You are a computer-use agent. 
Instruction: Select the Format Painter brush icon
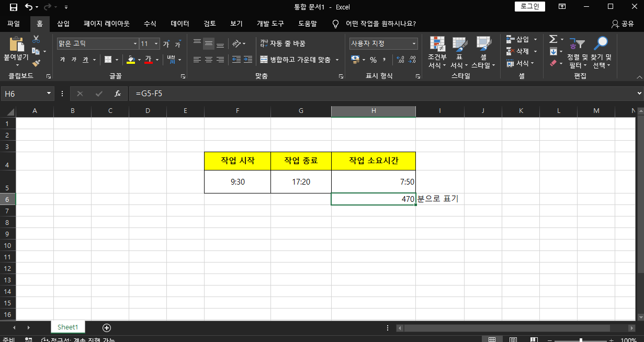tap(36, 63)
